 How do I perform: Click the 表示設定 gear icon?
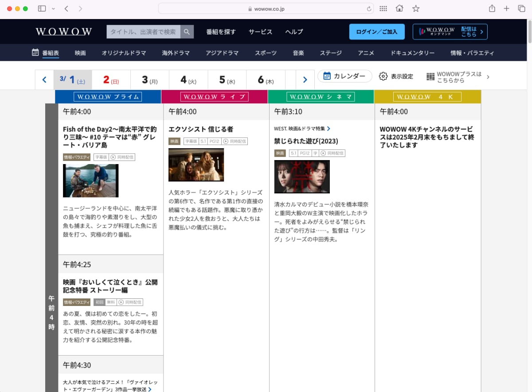(x=383, y=76)
